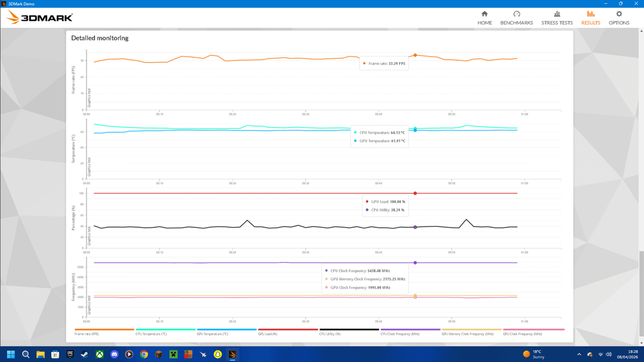Screen dimensions: 644x362
Task: Open Stress Tests section
Action: tap(556, 18)
